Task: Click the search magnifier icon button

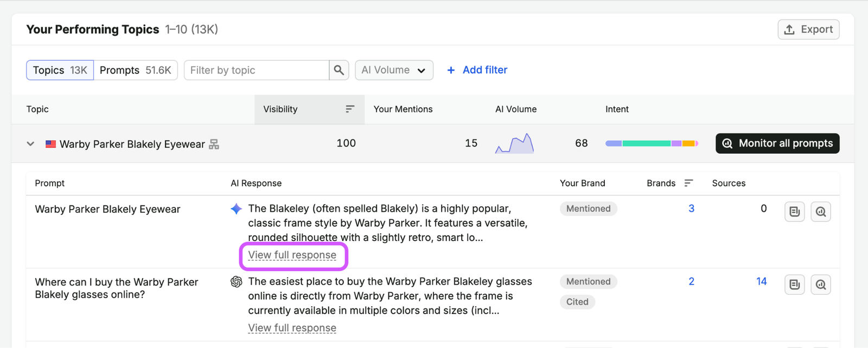Action: coord(339,70)
